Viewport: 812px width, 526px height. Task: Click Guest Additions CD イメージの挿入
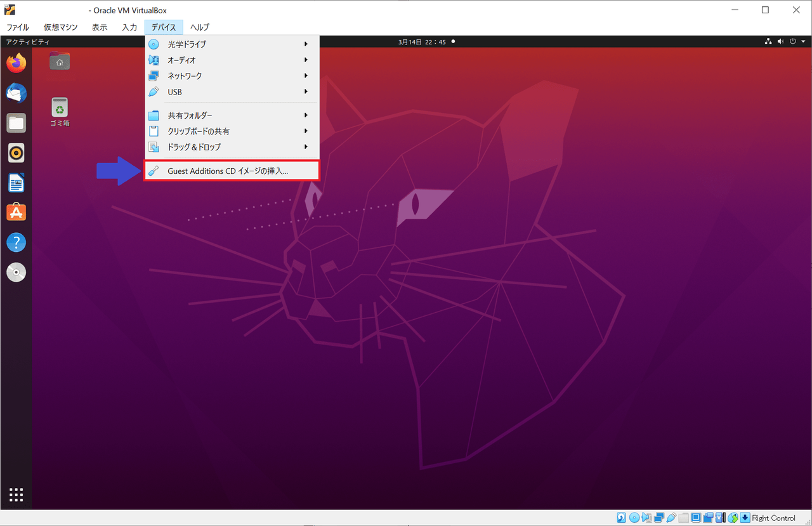(232, 171)
